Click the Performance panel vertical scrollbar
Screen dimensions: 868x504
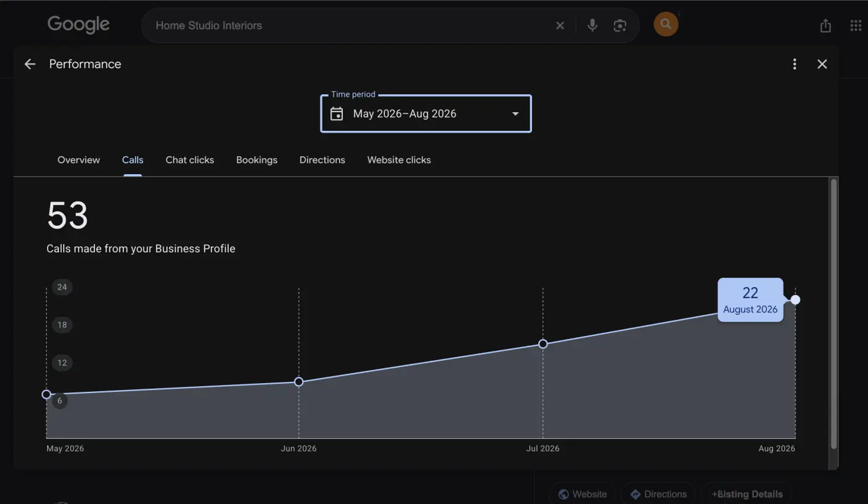(834, 313)
